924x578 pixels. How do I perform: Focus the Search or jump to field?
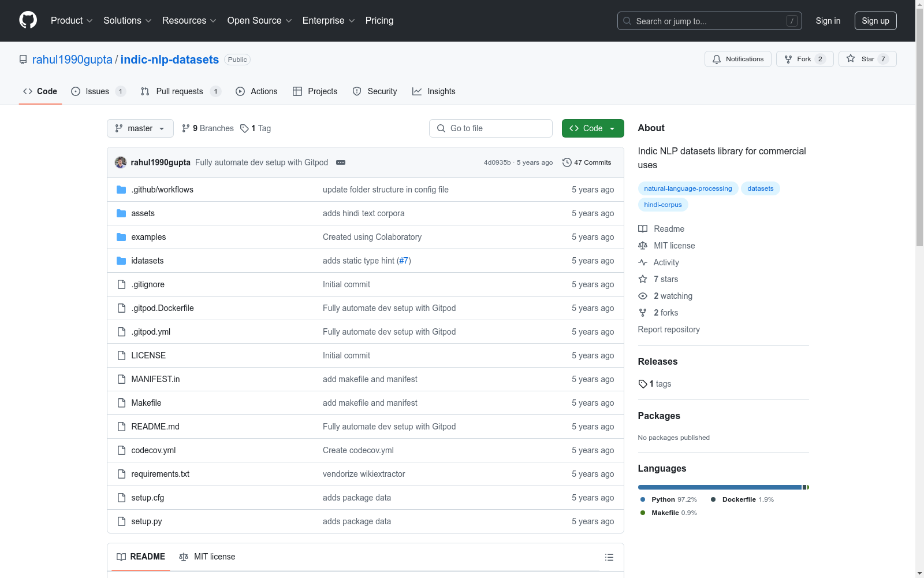pyautogui.click(x=710, y=21)
